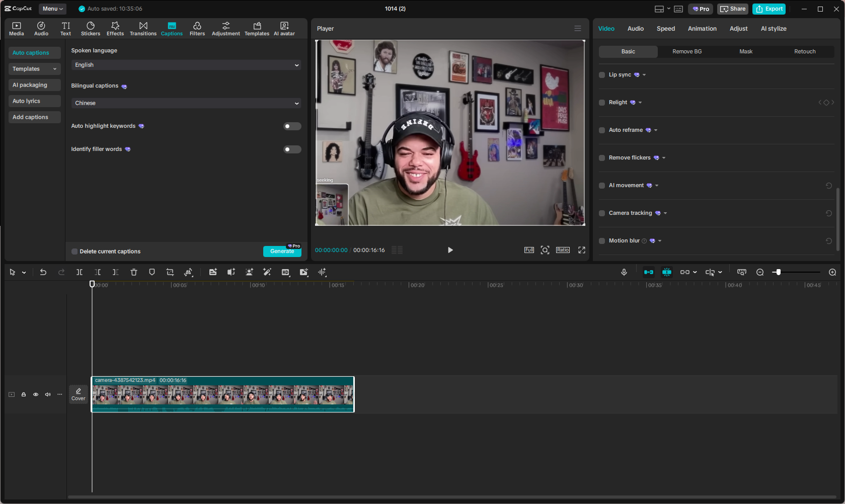845x504 pixels.
Task: Mute the video track audio
Action: 47,394
